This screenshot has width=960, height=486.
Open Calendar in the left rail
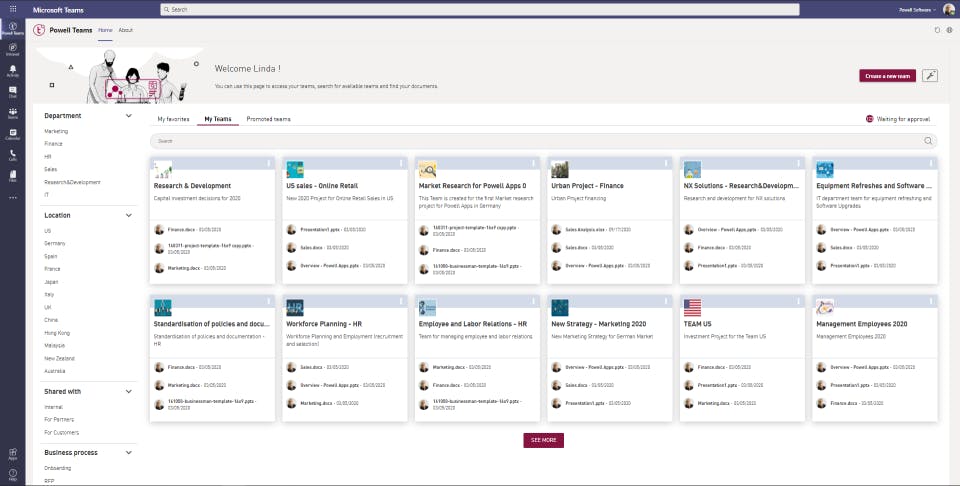click(x=13, y=135)
